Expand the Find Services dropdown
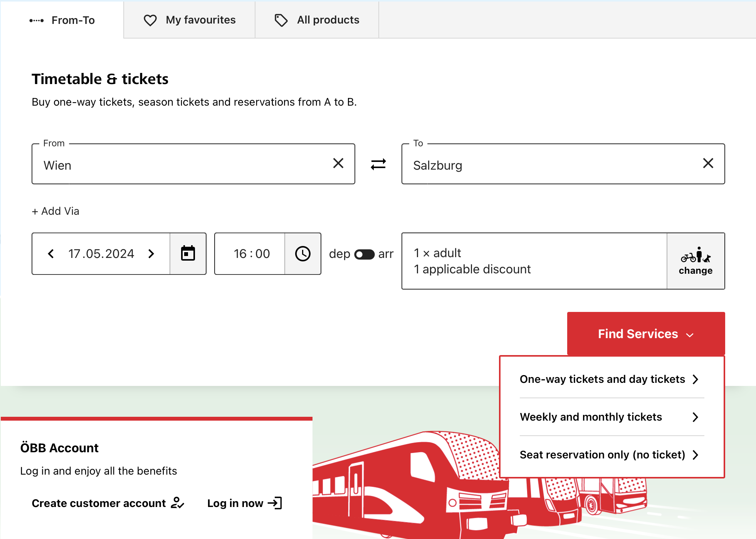This screenshot has width=756, height=539. tap(646, 334)
